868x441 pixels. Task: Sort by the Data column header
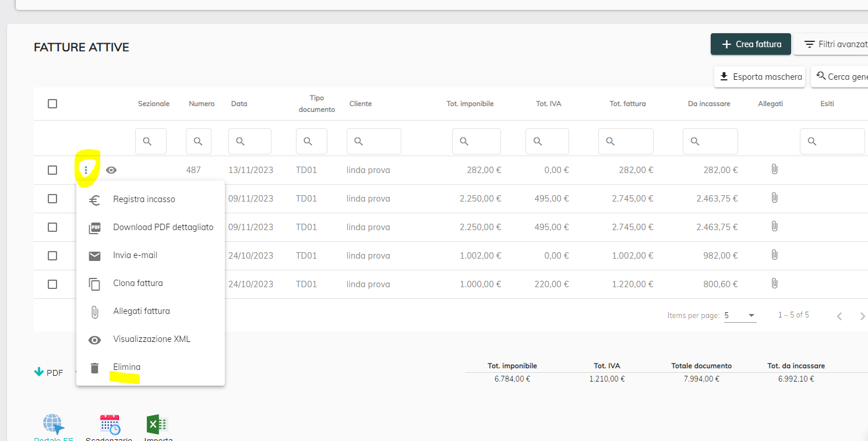point(239,104)
